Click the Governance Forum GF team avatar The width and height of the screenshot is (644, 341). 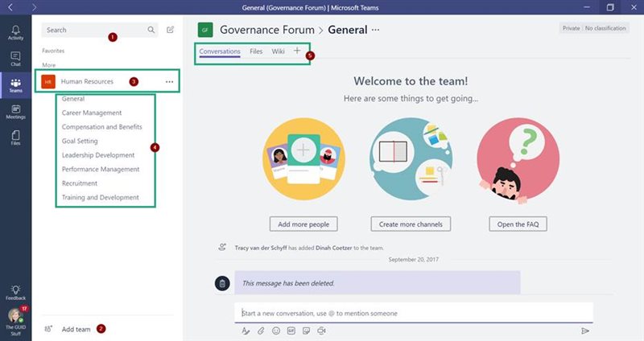(x=205, y=30)
